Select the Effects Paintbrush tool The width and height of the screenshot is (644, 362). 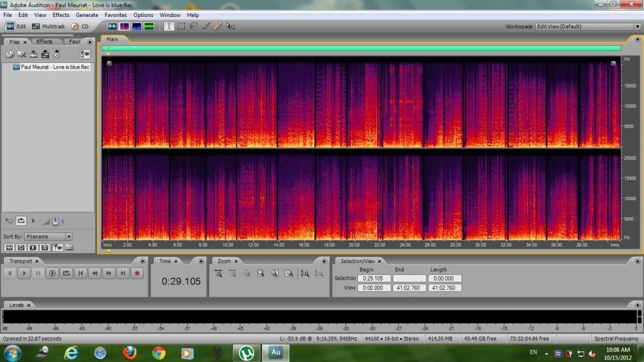tap(206, 26)
